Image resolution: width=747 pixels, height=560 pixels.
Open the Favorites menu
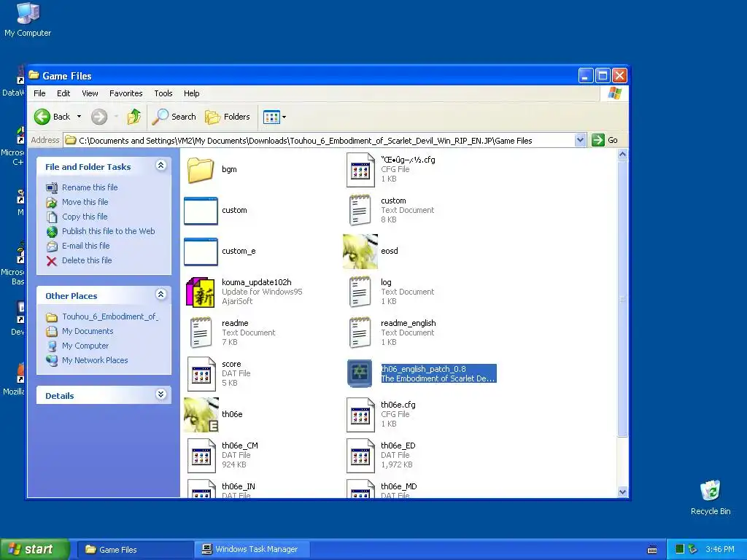tap(125, 93)
